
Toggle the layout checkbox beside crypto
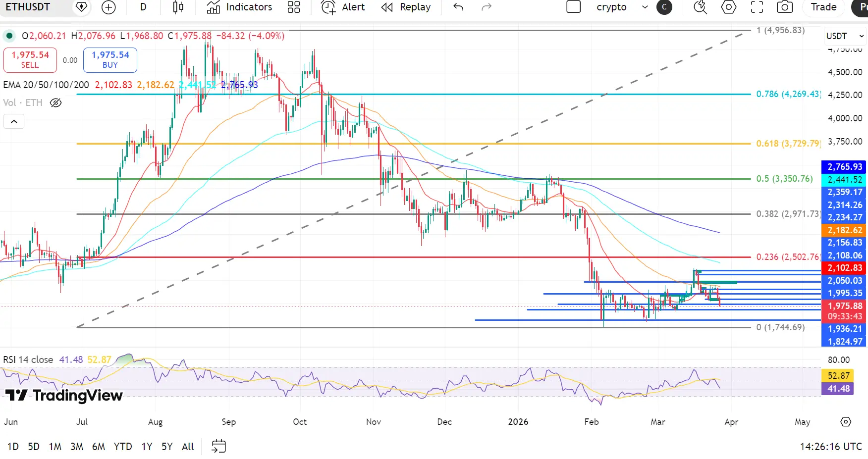pos(573,7)
